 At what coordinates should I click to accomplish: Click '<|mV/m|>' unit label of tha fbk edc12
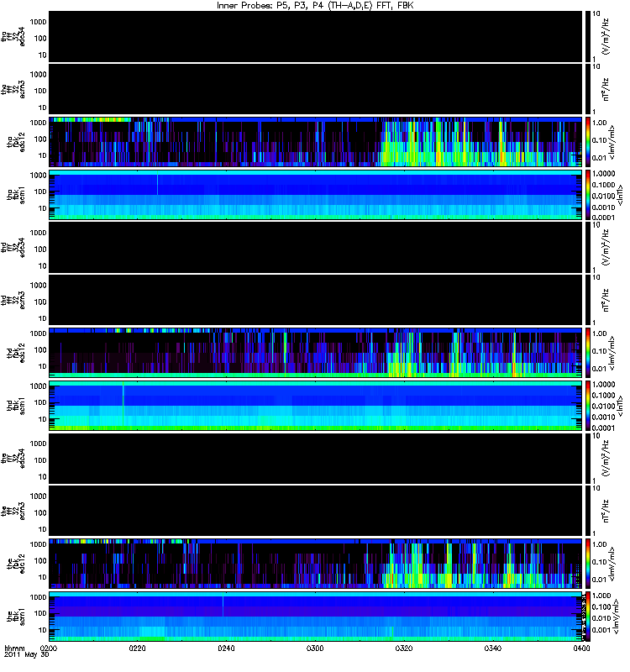[x=613, y=142]
